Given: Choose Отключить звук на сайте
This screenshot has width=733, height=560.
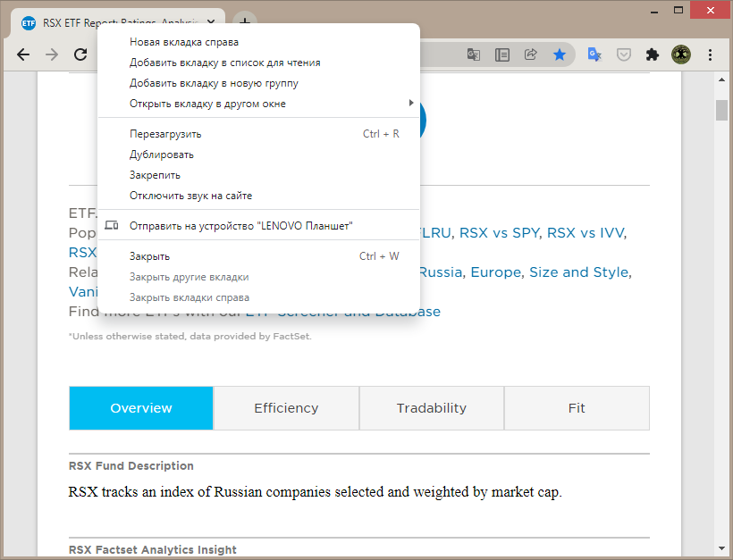Looking at the screenshot, I should pos(258,196).
